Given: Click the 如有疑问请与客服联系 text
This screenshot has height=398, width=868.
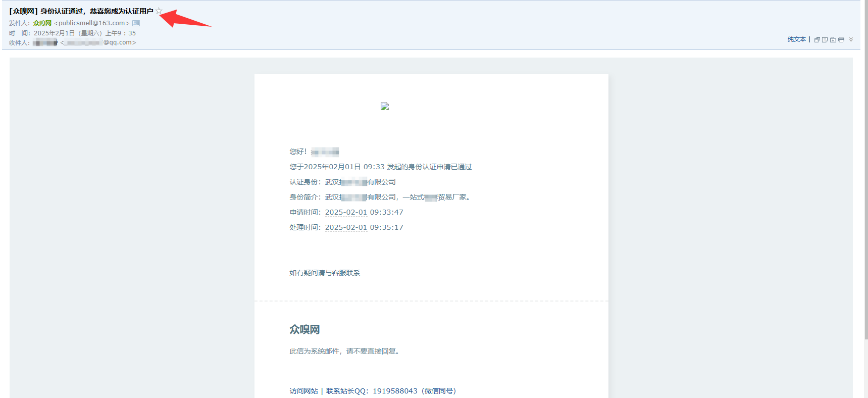Looking at the screenshot, I should tap(325, 273).
